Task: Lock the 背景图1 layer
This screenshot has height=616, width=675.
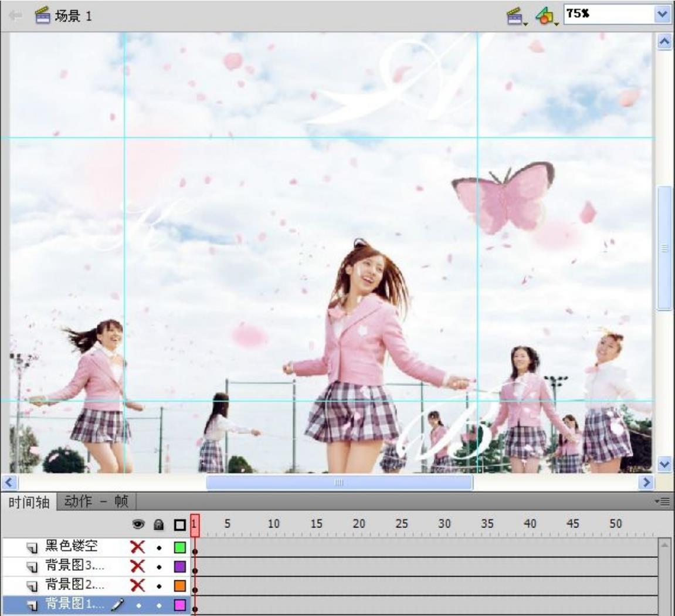Action: click(159, 604)
